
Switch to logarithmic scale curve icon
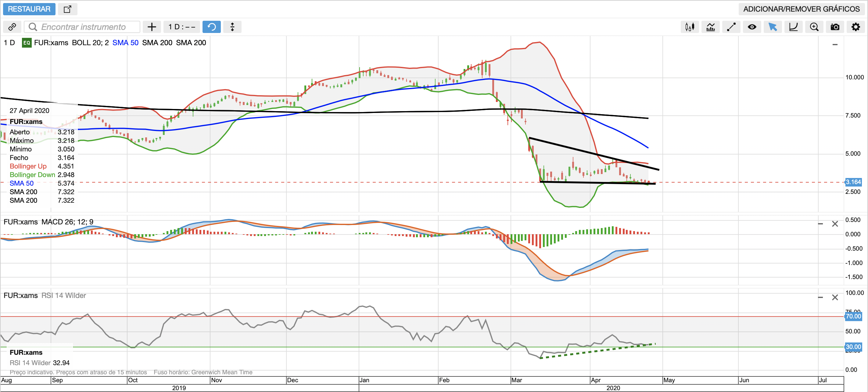pos(793,27)
